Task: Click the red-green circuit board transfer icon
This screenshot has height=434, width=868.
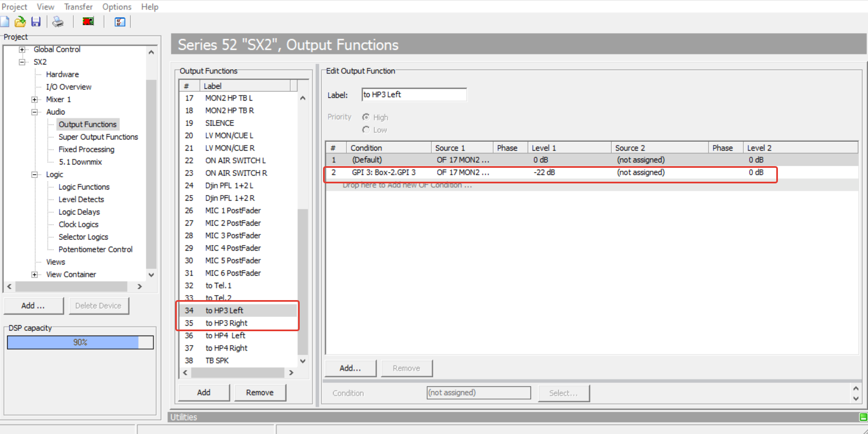Action: coord(88,22)
